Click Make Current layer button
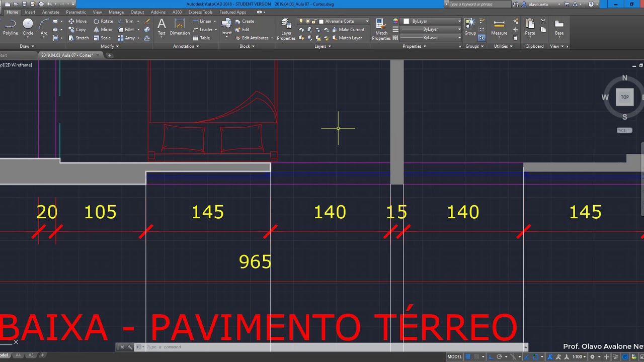Viewport: 644px width, 362px height. click(347, 30)
